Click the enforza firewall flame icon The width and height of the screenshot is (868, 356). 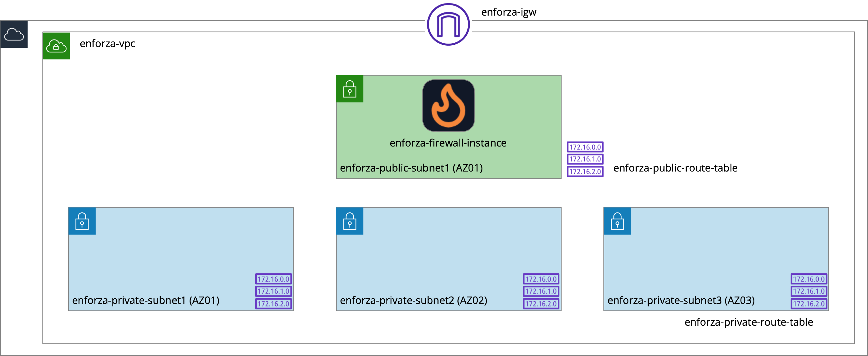449,105
